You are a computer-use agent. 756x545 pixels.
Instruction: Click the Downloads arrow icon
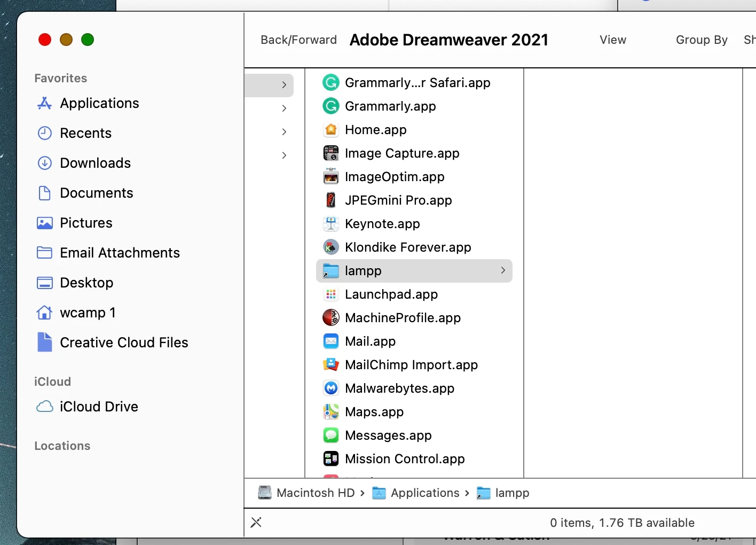(x=45, y=163)
